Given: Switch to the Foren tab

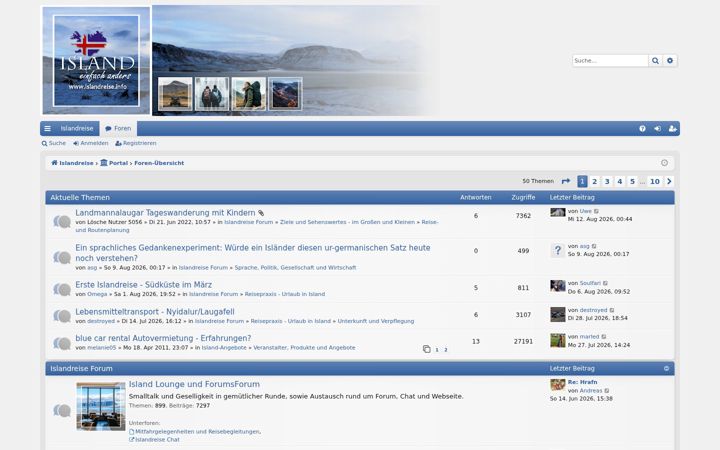Looking at the screenshot, I should click(x=118, y=129).
